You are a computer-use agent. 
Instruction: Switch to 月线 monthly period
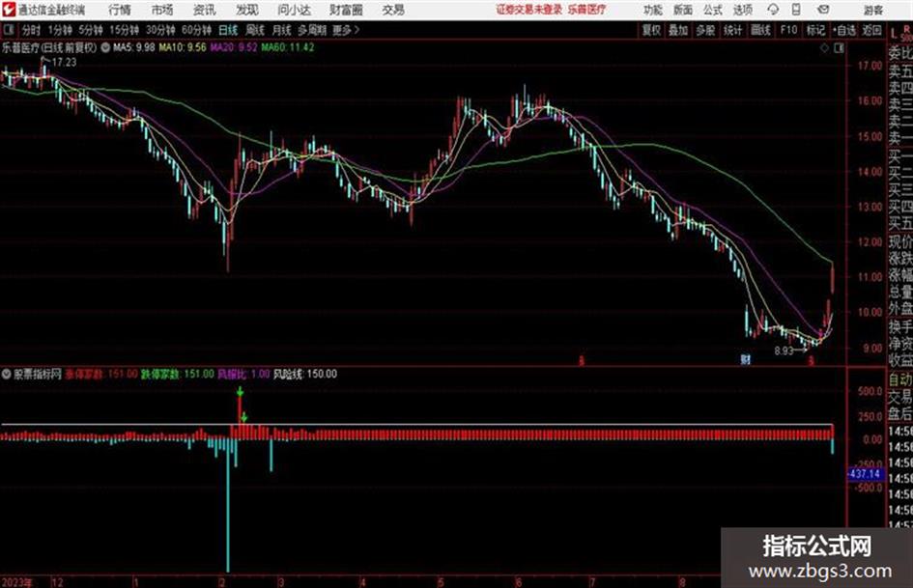[x=282, y=30]
